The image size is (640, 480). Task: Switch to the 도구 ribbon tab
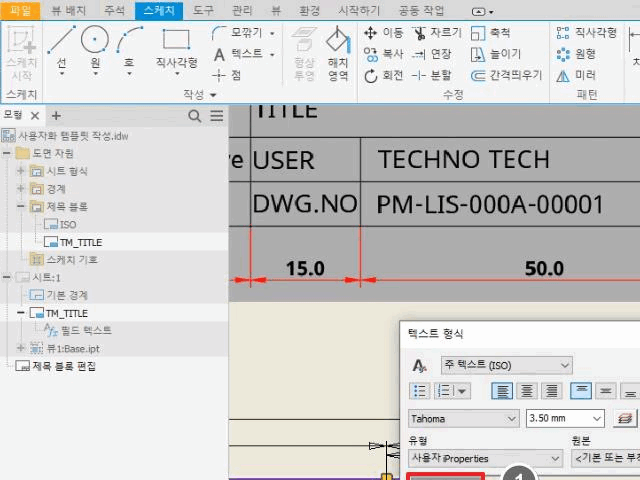click(203, 10)
